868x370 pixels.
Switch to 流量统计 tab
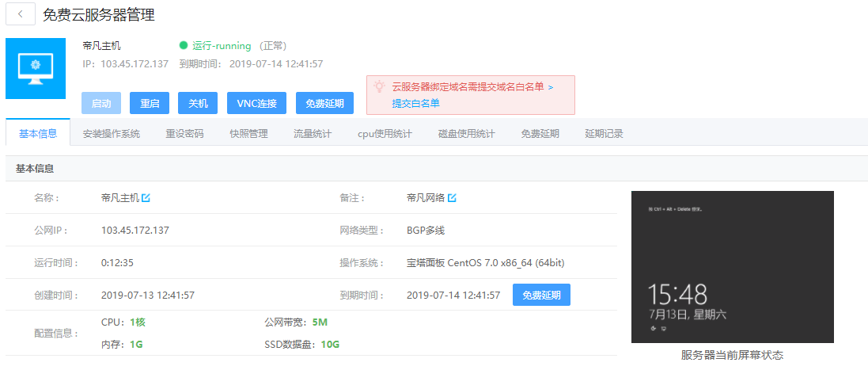click(313, 133)
